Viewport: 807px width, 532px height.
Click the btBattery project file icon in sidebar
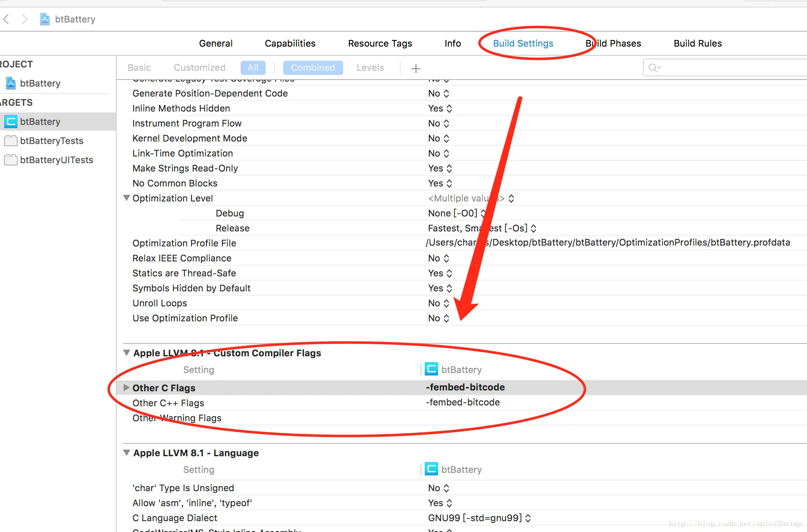[x=11, y=83]
